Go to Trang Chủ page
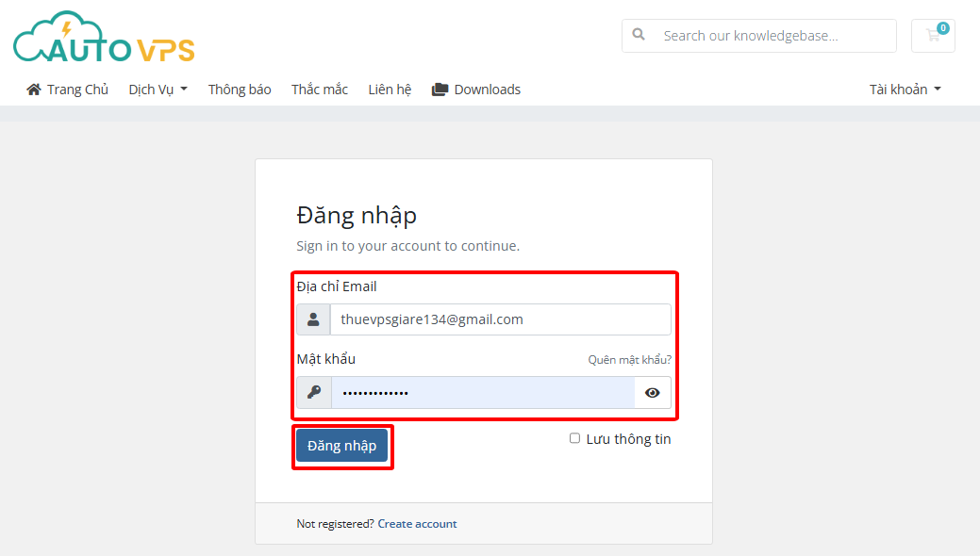The width and height of the screenshot is (980, 556). coord(68,90)
